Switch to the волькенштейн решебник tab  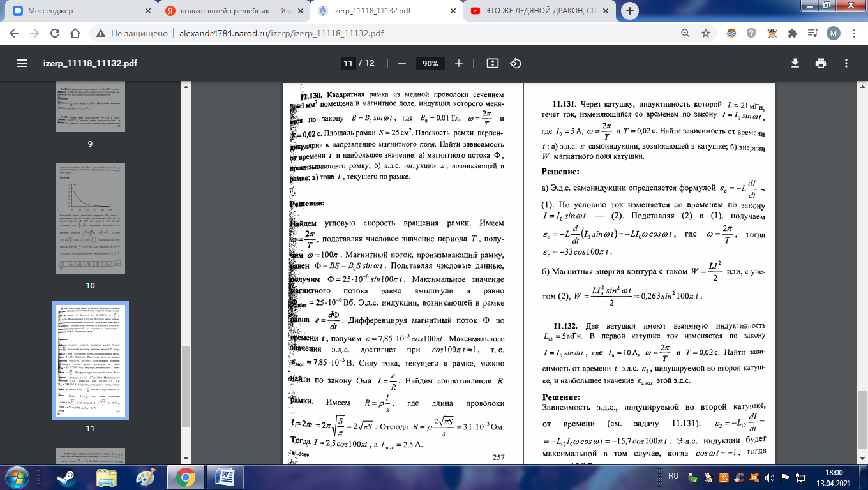234,11
